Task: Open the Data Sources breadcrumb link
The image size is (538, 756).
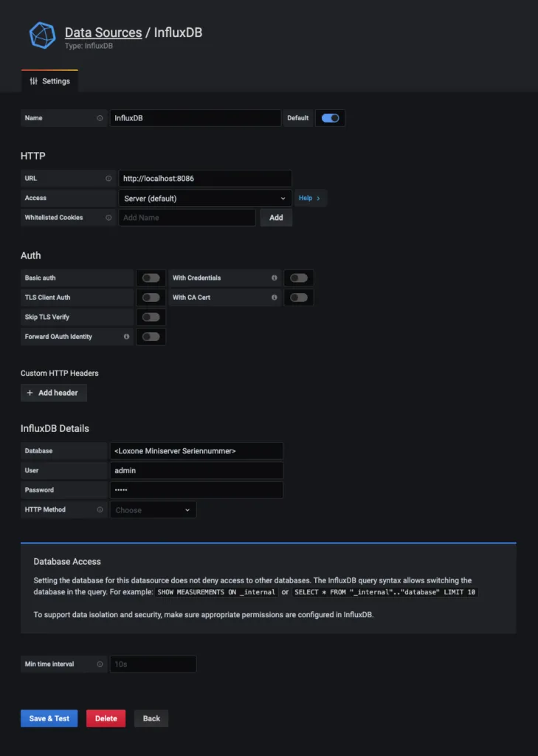Action: (103, 32)
